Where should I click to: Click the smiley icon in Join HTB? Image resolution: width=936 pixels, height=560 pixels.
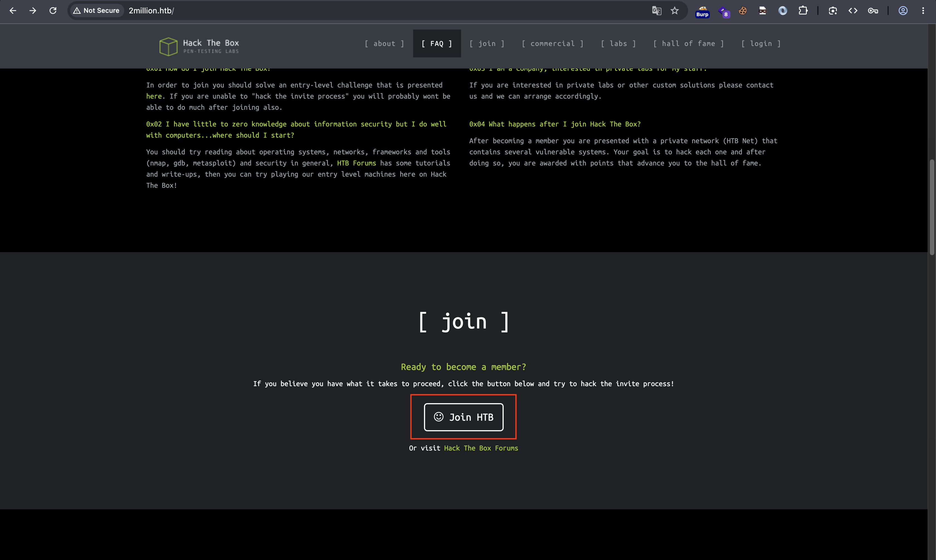[x=438, y=417]
